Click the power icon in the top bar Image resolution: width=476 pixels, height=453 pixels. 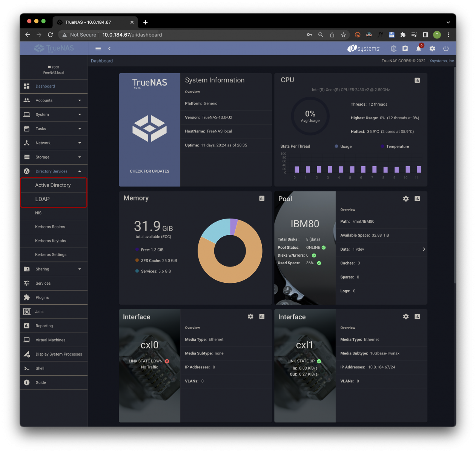pyautogui.click(x=446, y=48)
